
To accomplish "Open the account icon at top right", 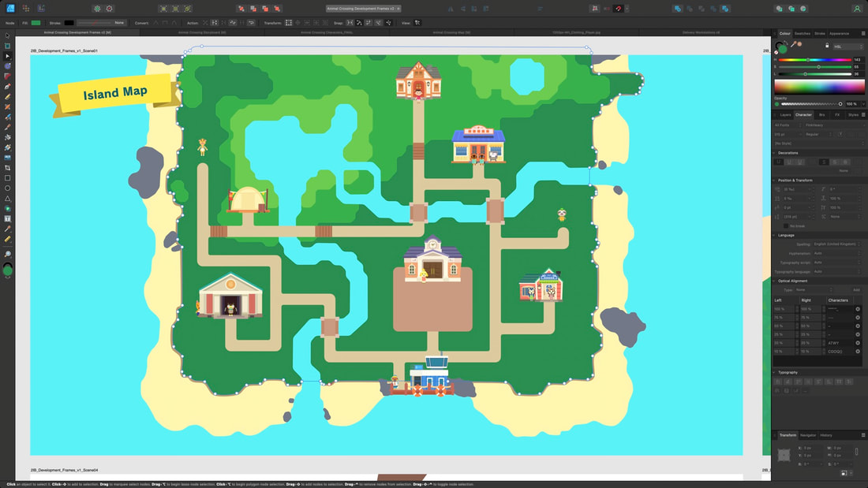I will [857, 9].
